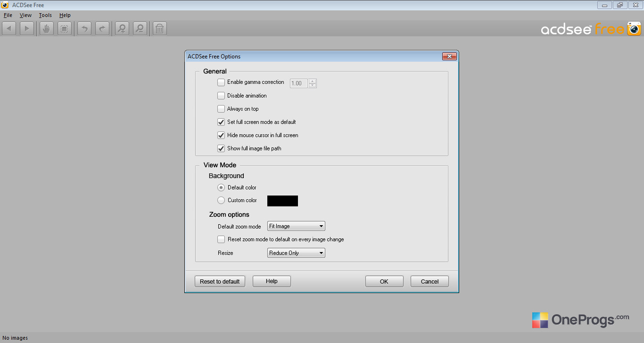Viewport: 644px width, 343px height.
Task: Click the gamma value input field
Action: (299, 83)
